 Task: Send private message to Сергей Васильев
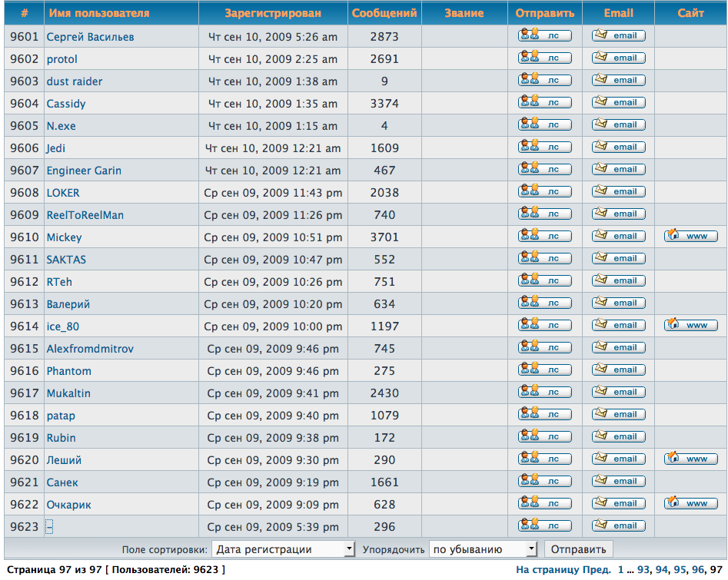tap(544, 35)
